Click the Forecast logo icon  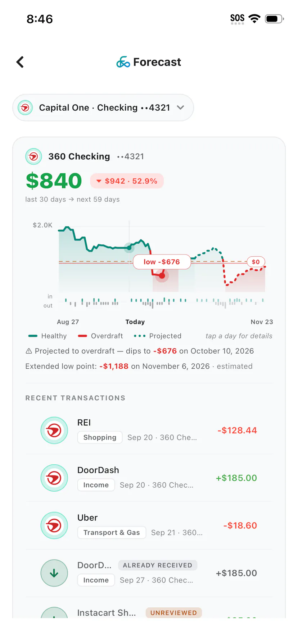pyautogui.click(x=123, y=62)
